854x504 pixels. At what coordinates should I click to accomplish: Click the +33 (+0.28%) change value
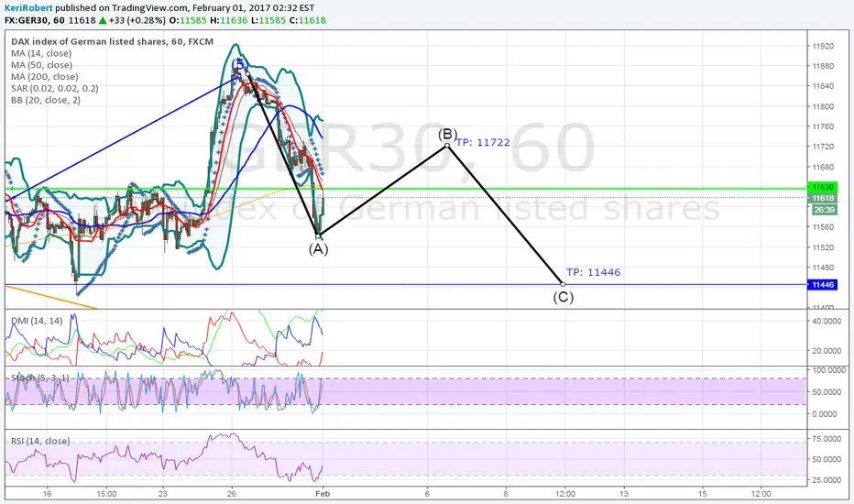[137, 20]
